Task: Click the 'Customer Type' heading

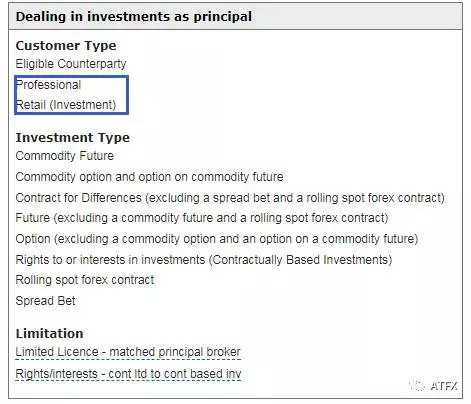Action: click(66, 46)
